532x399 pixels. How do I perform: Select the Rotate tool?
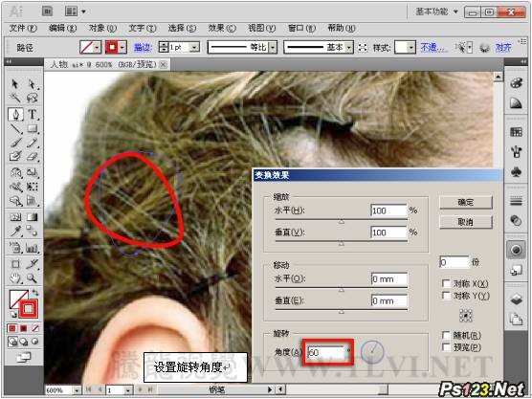[15, 172]
